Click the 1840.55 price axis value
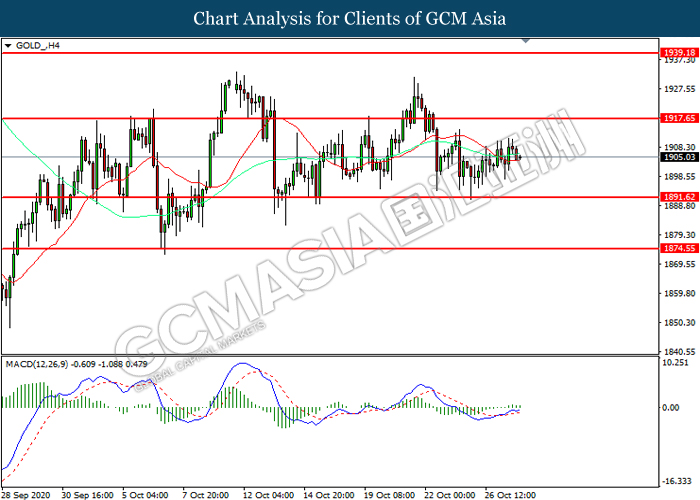The height and width of the screenshot is (500, 700). coord(679,352)
